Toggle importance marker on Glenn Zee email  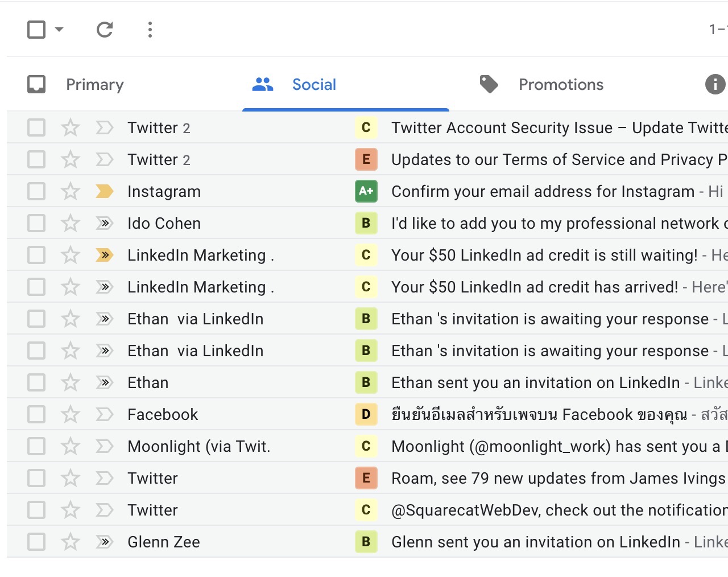tap(105, 542)
